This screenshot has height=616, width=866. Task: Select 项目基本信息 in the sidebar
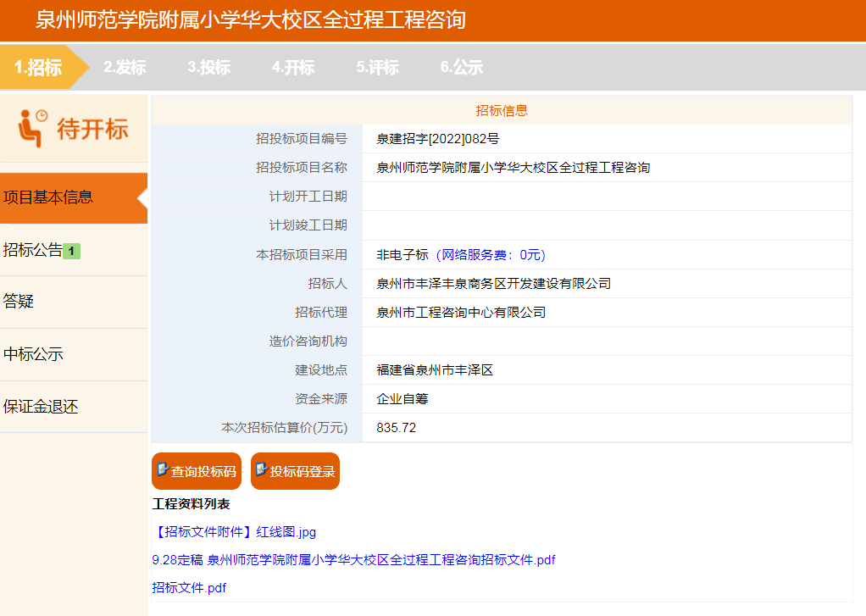tap(74, 197)
